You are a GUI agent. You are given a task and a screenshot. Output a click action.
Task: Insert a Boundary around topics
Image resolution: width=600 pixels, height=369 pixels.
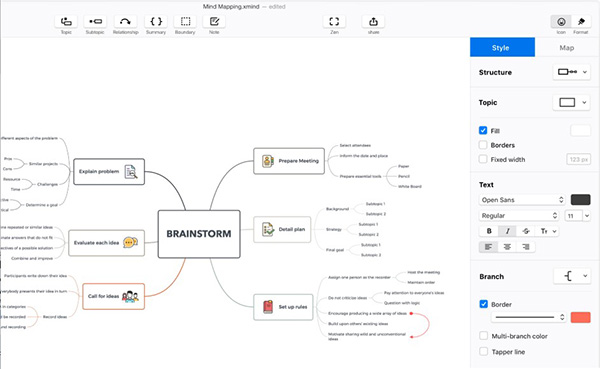click(185, 21)
